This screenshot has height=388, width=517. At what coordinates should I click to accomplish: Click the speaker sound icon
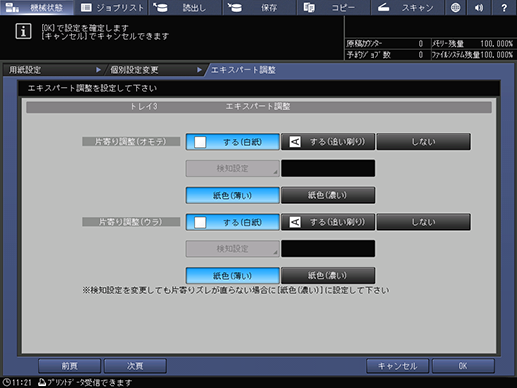479,7
